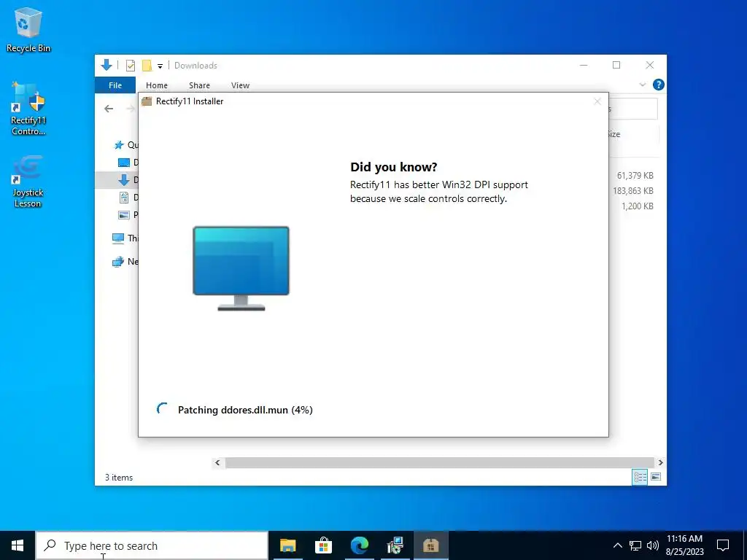Maximize the Downloads window
Screen dimensions: 747x560
tap(616, 65)
